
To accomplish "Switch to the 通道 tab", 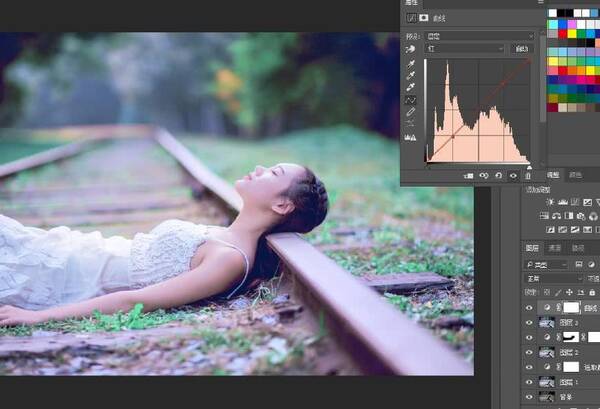I will [556, 248].
